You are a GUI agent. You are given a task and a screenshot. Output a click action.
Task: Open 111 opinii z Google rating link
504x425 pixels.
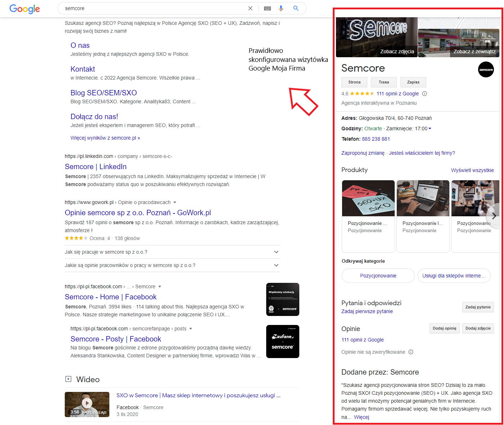398,94
